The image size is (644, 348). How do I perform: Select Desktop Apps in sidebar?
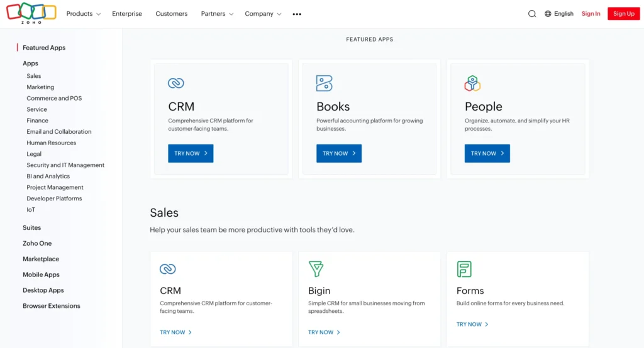(43, 290)
